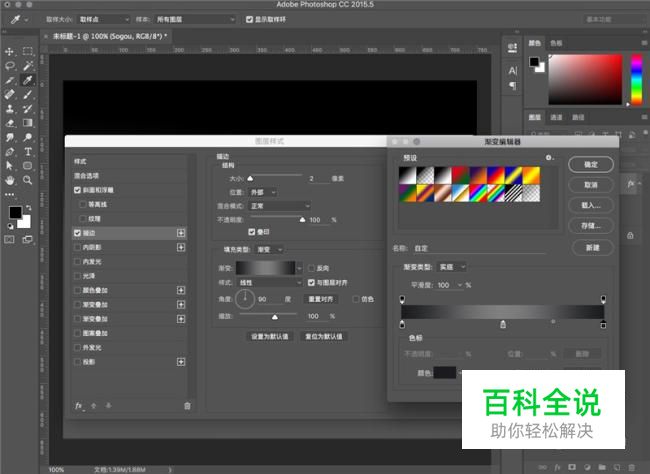Toggle 显示取样环 in options bar
The height and width of the screenshot is (474, 650).
tap(249, 19)
